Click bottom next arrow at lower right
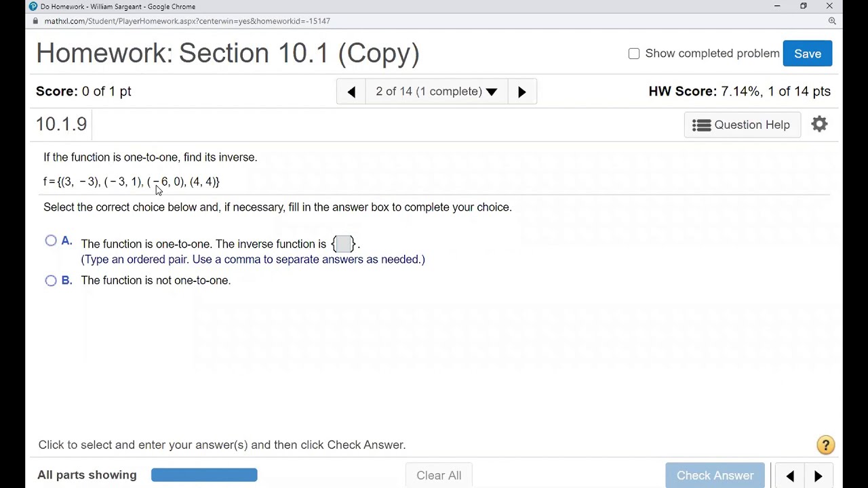The image size is (868, 488). tap(818, 476)
